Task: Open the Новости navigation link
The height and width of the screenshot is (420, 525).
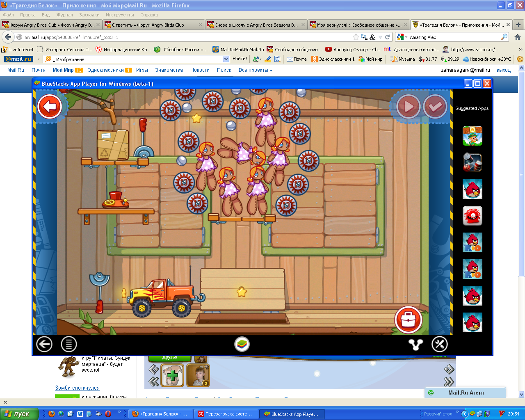Action: click(200, 70)
